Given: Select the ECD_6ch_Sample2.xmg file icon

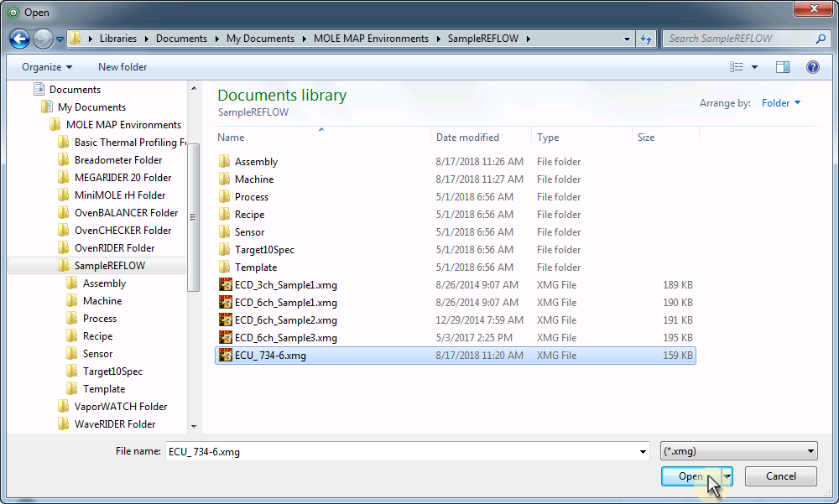Looking at the screenshot, I should coord(225,320).
